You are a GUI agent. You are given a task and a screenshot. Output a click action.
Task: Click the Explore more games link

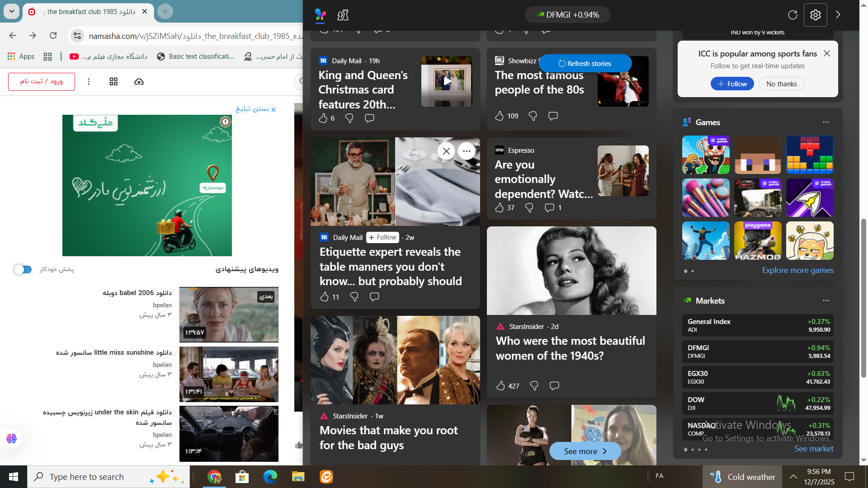797,270
